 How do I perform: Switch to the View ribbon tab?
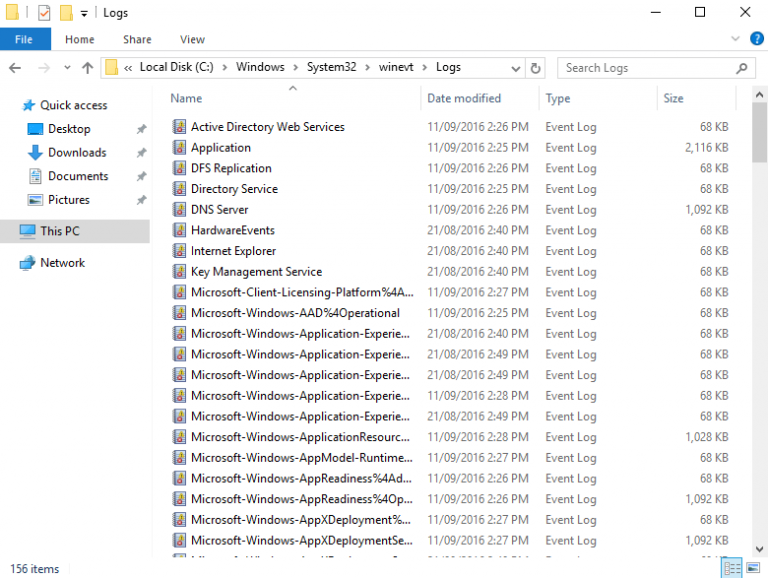click(192, 39)
